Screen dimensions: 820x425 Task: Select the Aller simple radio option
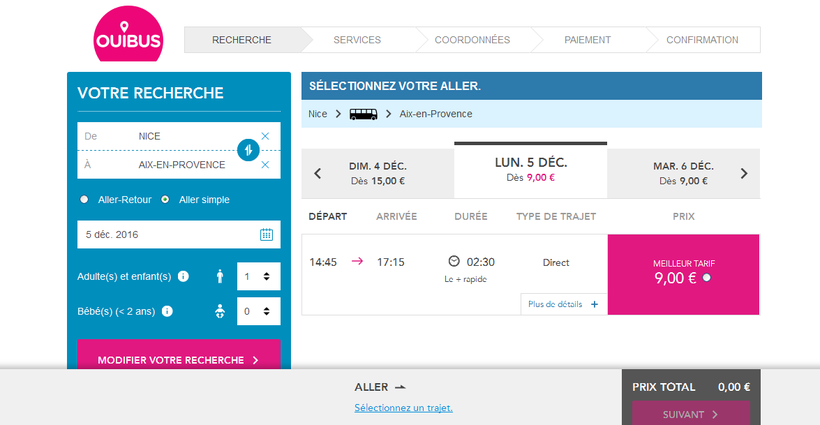click(165, 199)
